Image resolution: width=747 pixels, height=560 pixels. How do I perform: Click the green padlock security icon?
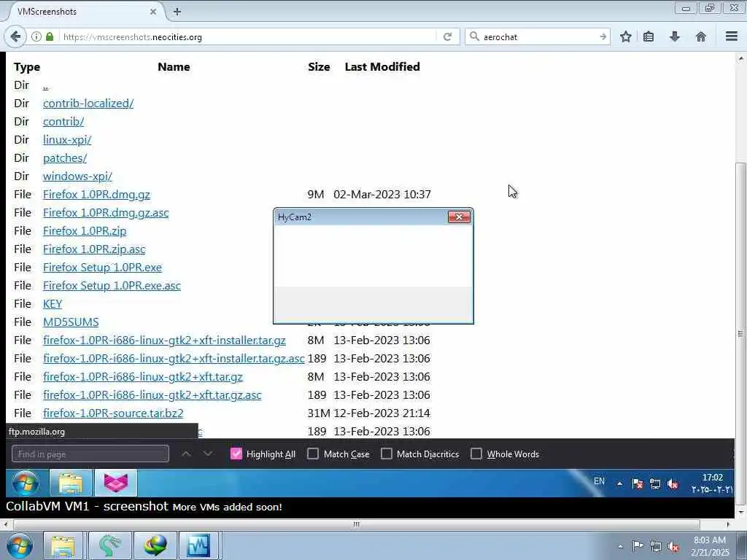50,36
